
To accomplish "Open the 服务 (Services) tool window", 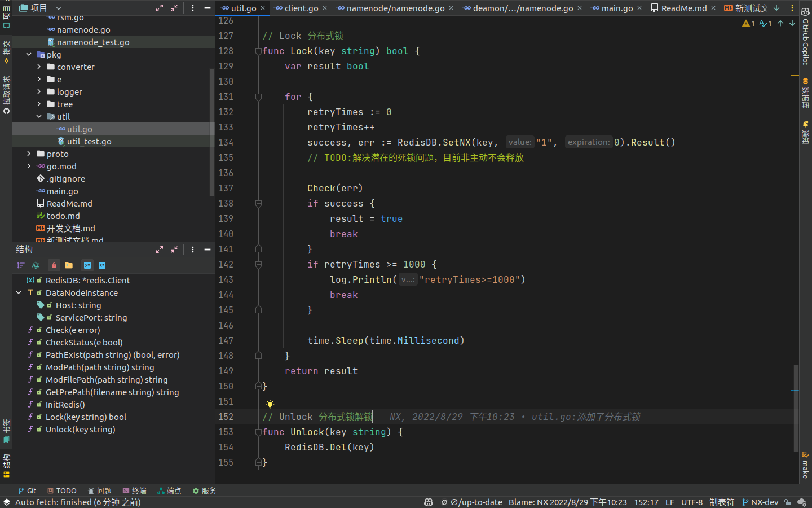I will tap(205, 491).
